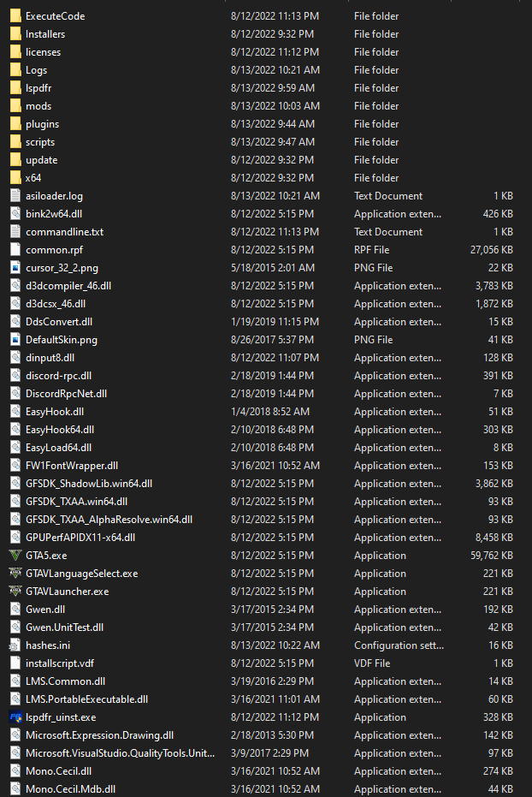The height and width of the screenshot is (797, 532).
Task: Click the hashes.ini configuration icon
Action: coord(15,645)
